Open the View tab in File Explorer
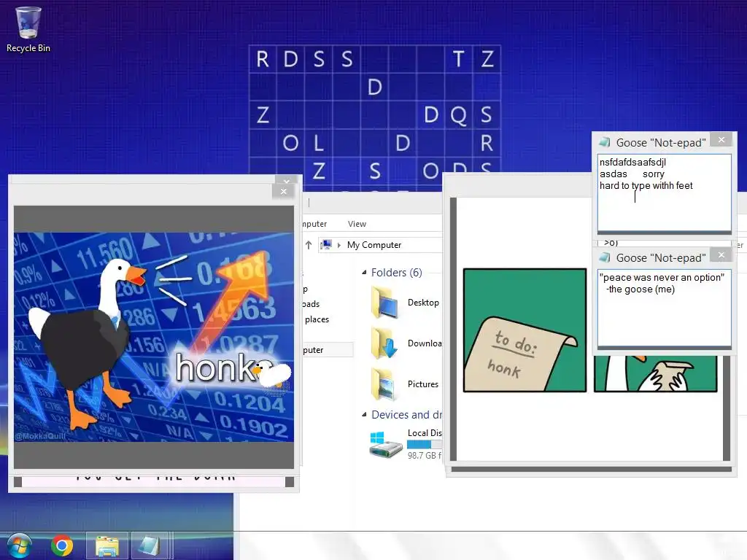747x560 pixels. coord(357,224)
